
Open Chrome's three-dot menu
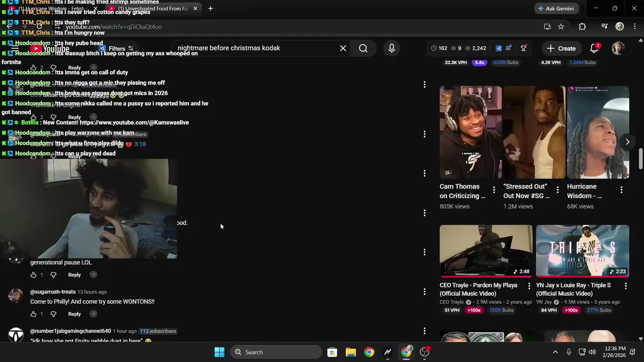tap(634, 27)
